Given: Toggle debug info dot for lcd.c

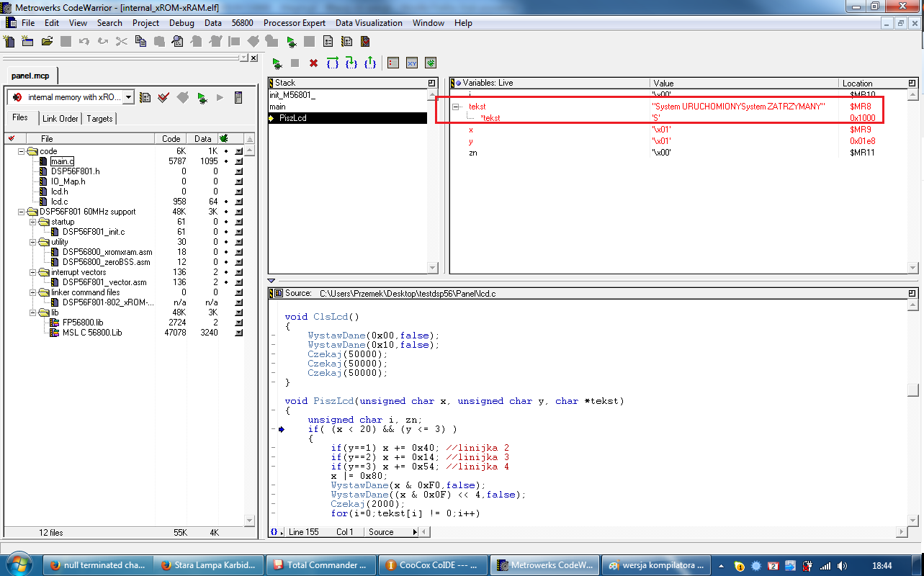Looking at the screenshot, I should (225, 202).
